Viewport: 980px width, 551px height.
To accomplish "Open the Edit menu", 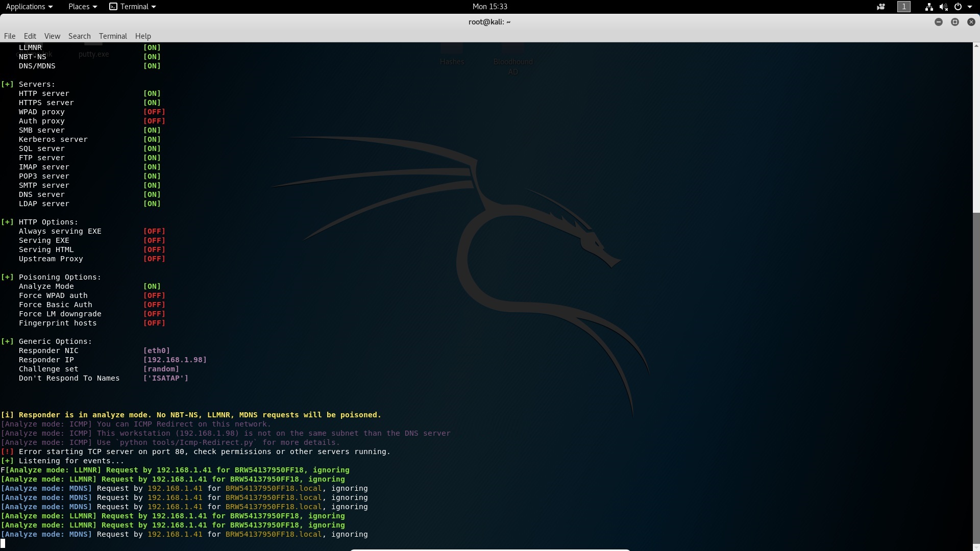I will 30,36.
